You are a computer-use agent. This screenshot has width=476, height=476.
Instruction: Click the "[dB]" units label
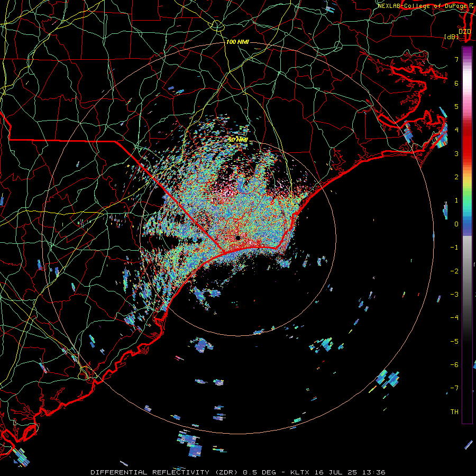coord(452,36)
